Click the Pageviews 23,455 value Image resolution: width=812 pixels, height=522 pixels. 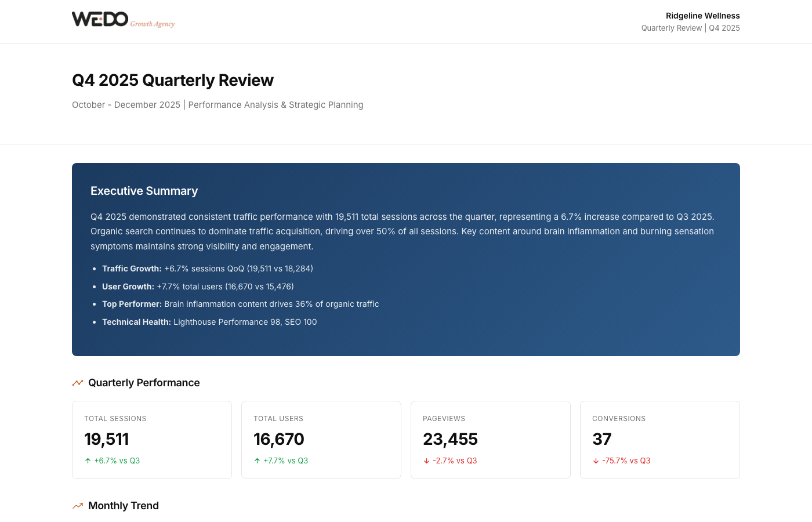[x=450, y=439]
